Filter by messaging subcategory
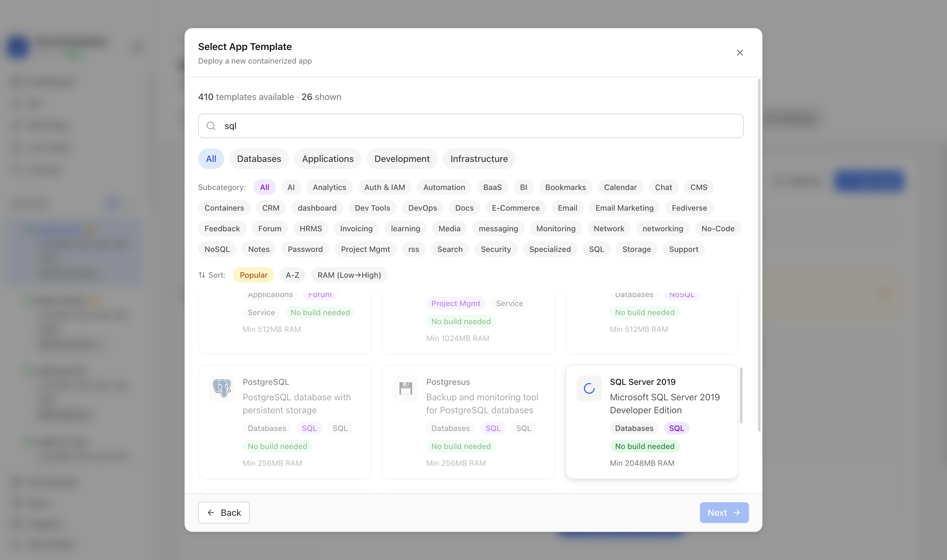The image size is (947, 560). pyautogui.click(x=498, y=228)
